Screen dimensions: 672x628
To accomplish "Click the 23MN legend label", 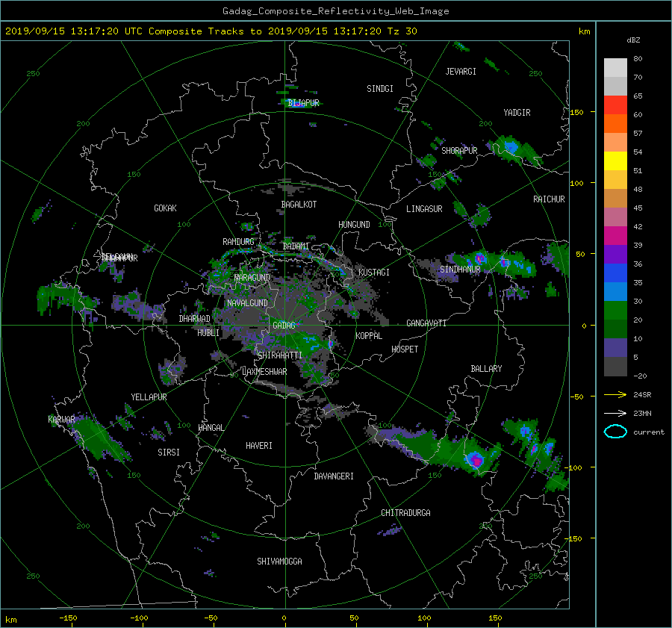I will 642,413.
